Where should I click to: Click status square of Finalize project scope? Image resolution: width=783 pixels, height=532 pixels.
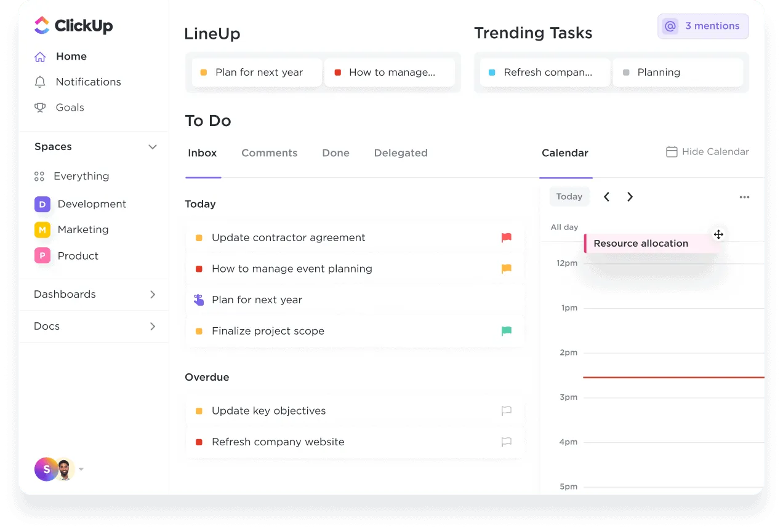[199, 331]
